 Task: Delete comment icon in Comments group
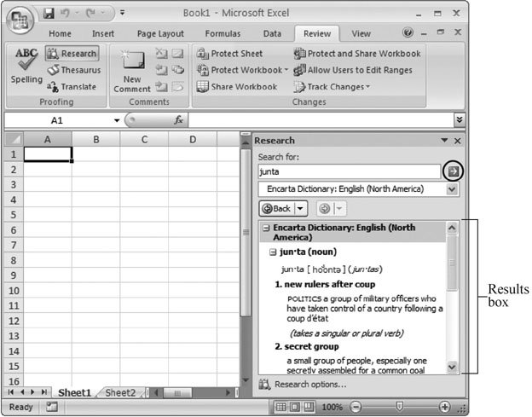click(x=161, y=54)
